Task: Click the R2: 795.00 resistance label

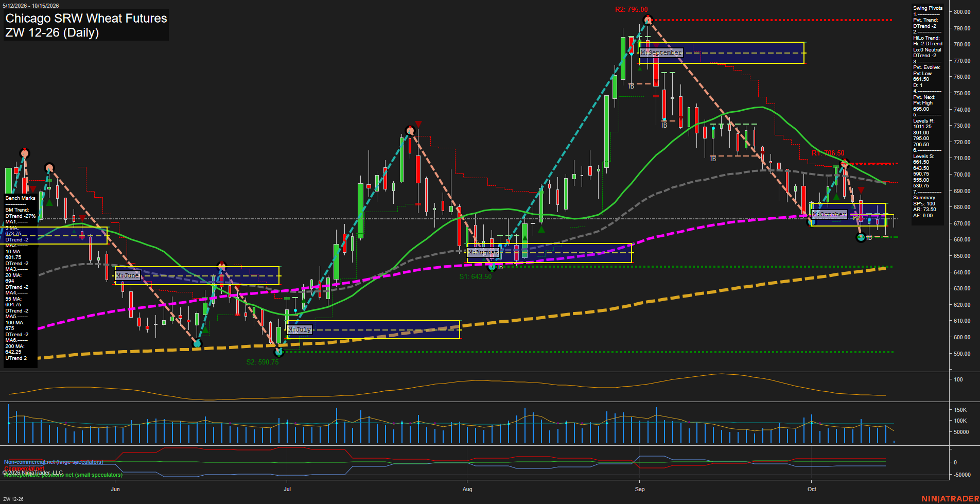Action: point(631,10)
